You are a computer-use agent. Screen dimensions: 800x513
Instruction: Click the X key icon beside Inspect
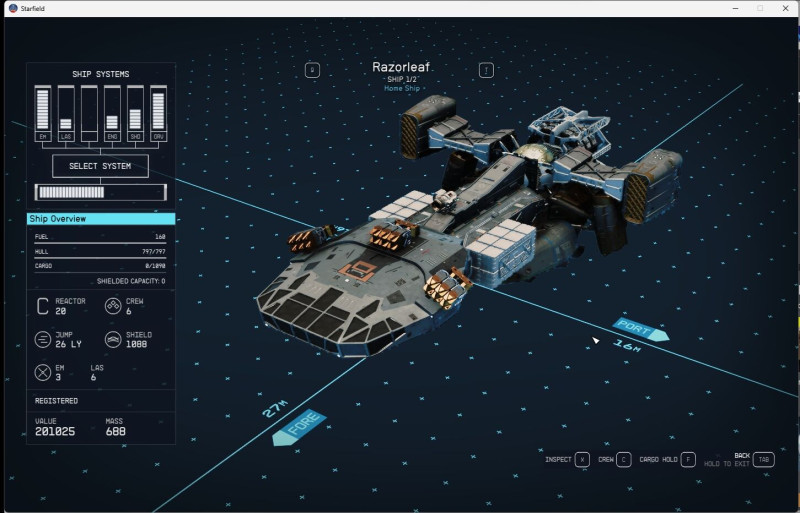pos(582,459)
